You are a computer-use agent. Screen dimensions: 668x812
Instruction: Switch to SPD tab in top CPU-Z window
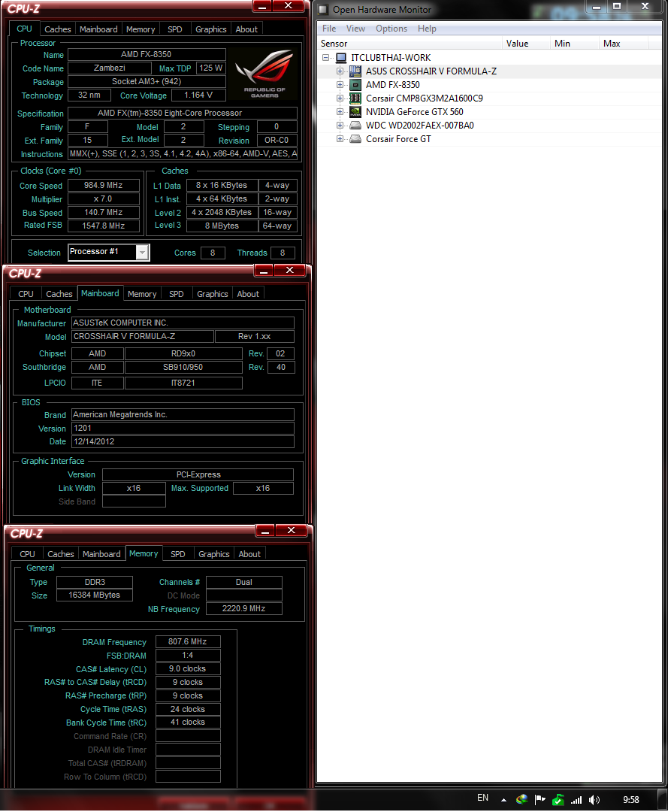pos(175,29)
